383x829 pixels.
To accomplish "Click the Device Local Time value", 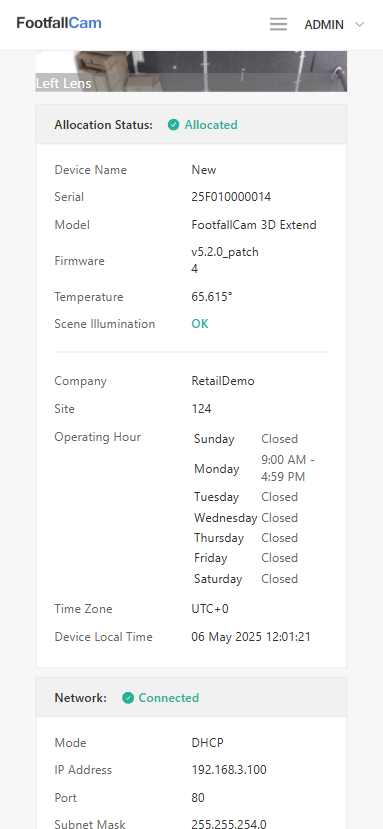I will coord(251,637).
